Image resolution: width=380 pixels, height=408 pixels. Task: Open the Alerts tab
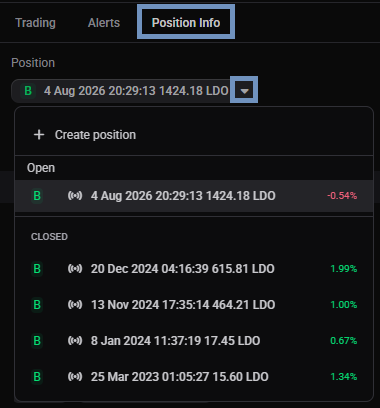104,23
